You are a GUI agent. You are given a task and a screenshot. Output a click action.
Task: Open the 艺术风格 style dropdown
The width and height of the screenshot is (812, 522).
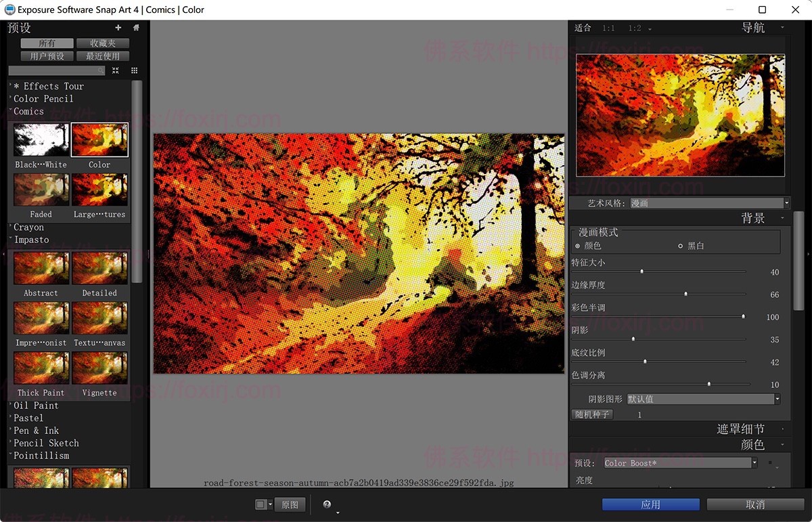[785, 202]
